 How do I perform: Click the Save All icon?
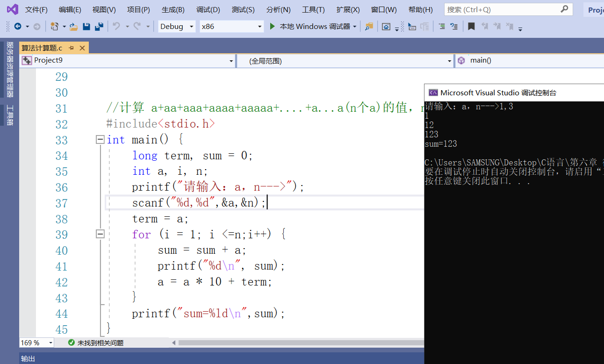[99, 27]
